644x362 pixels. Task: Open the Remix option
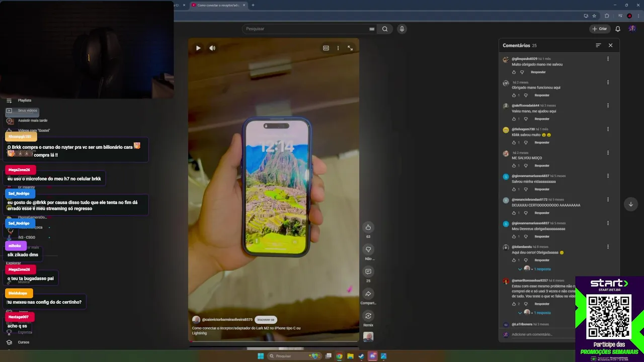pos(368,316)
